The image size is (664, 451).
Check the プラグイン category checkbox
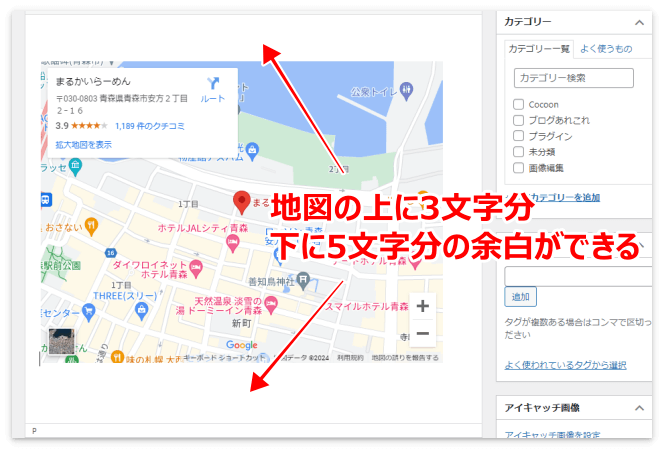pyautogui.click(x=518, y=136)
